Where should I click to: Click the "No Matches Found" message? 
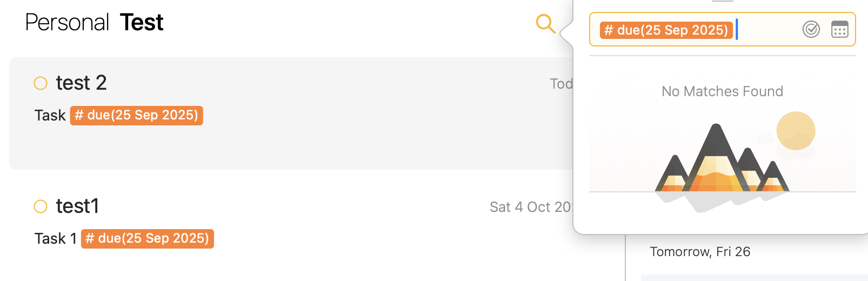pyautogui.click(x=722, y=91)
